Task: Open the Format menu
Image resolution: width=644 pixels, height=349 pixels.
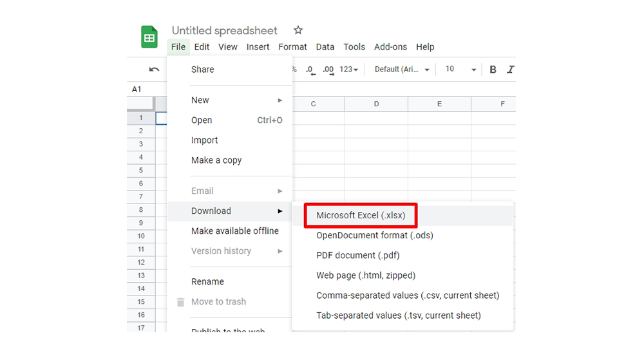Action: coord(292,47)
